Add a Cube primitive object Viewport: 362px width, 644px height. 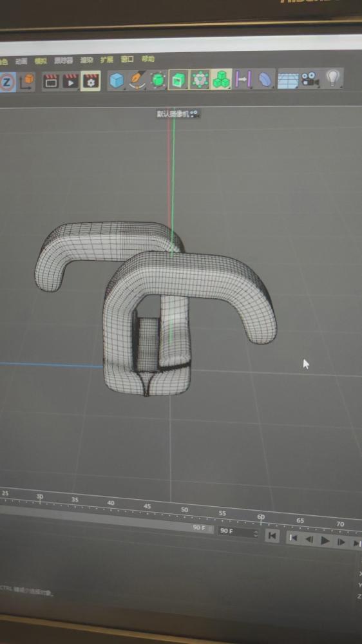(x=117, y=80)
